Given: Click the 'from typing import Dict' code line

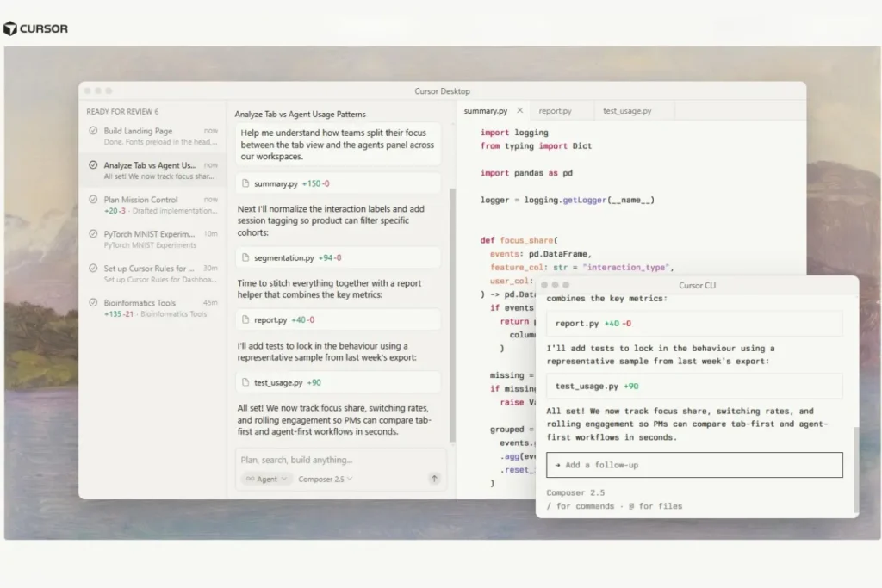Looking at the screenshot, I should point(536,145).
